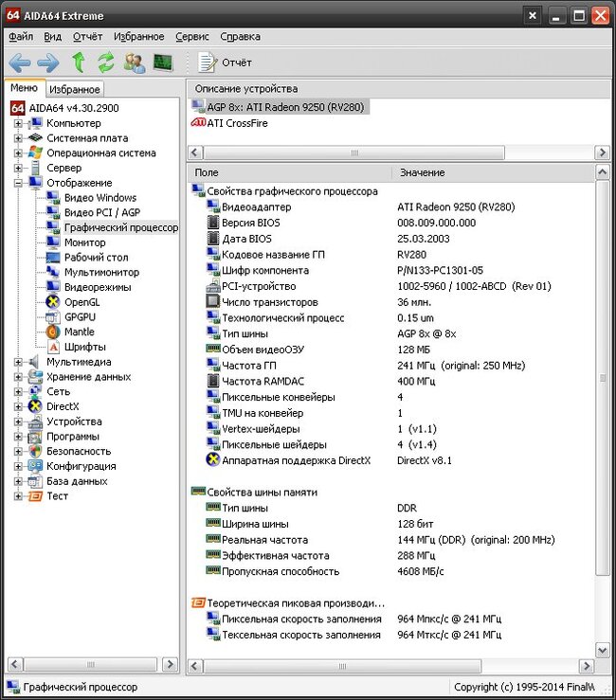Select the Монитор tree item

click(84, 242)
